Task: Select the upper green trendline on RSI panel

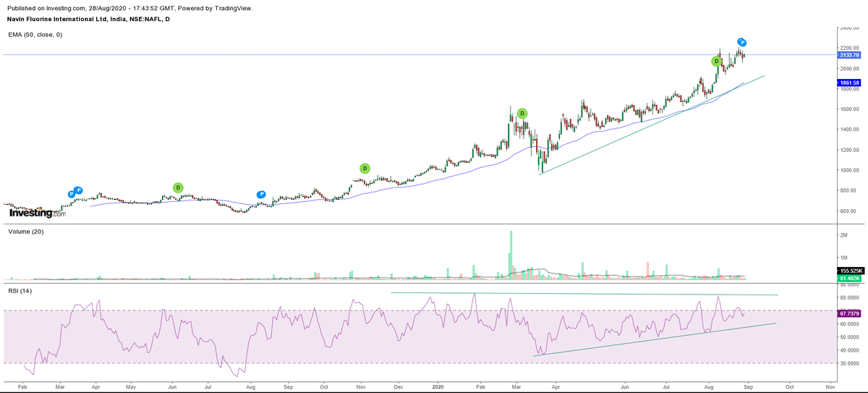Action: point(584,294)
